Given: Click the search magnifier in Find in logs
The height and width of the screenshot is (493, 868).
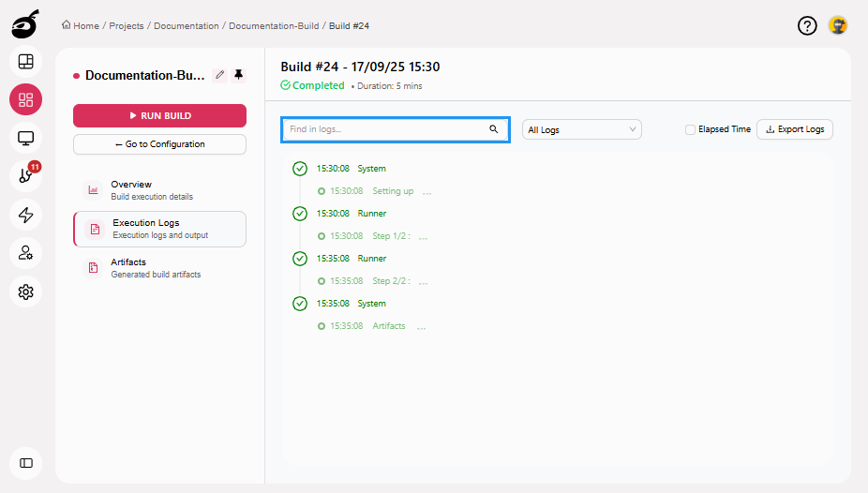Looking at the screenshot, I should pyautogui.click(x=494, y=129).
